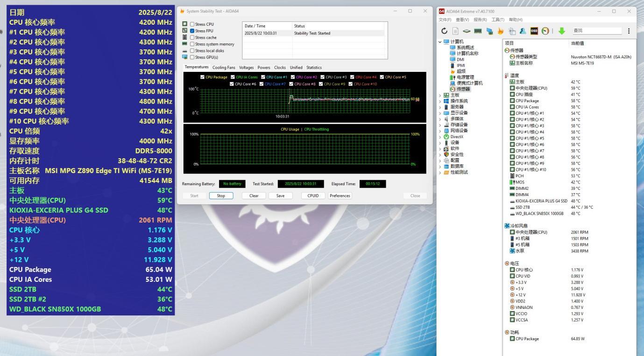This screenshot has height=356, width=644.
Task: Expand the 操作系统 tree node
Action: (439, 101)
